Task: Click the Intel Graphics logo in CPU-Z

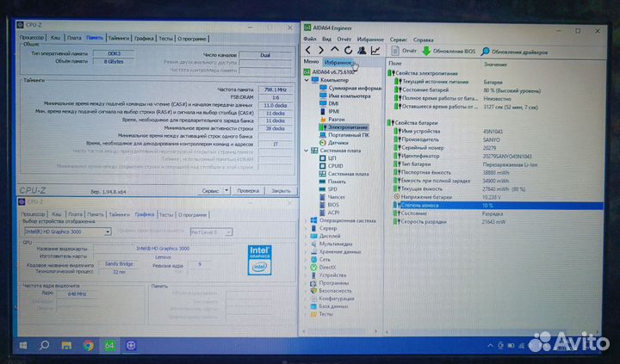Action: 259,260
